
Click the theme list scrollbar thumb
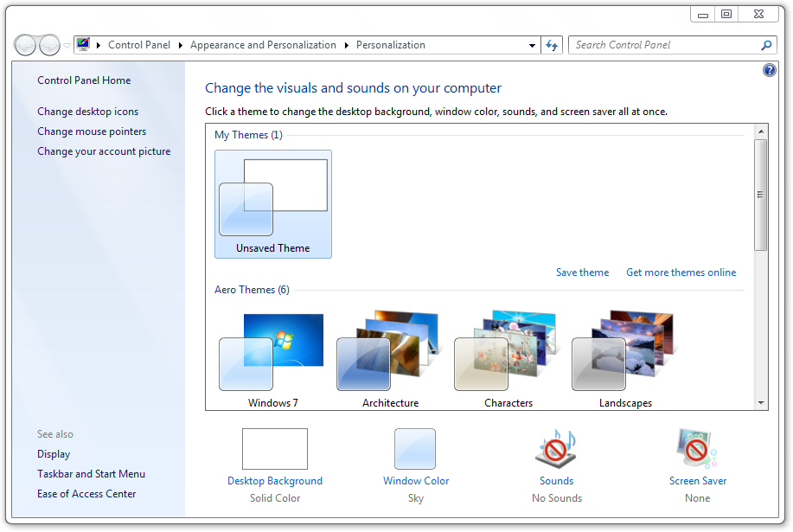pos(761,195)
